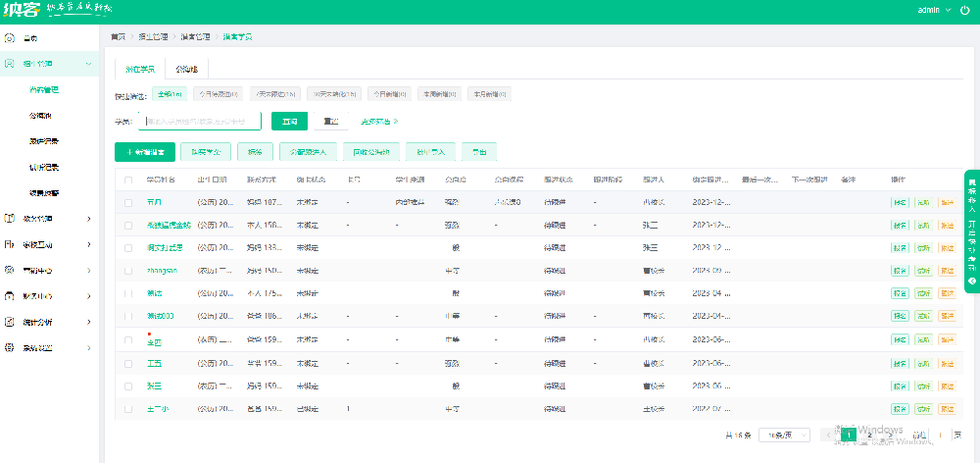Click the 分配跟进人 button
Image resolution: width=980 pixels, height=463 pixels.
pos(308,152)
